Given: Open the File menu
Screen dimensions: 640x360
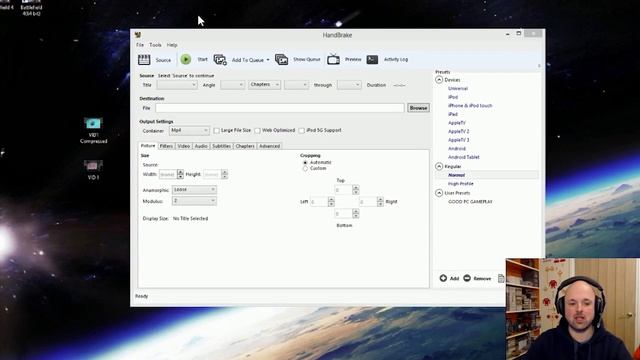Looking at the screenshot, I should (x=140, y=45).
